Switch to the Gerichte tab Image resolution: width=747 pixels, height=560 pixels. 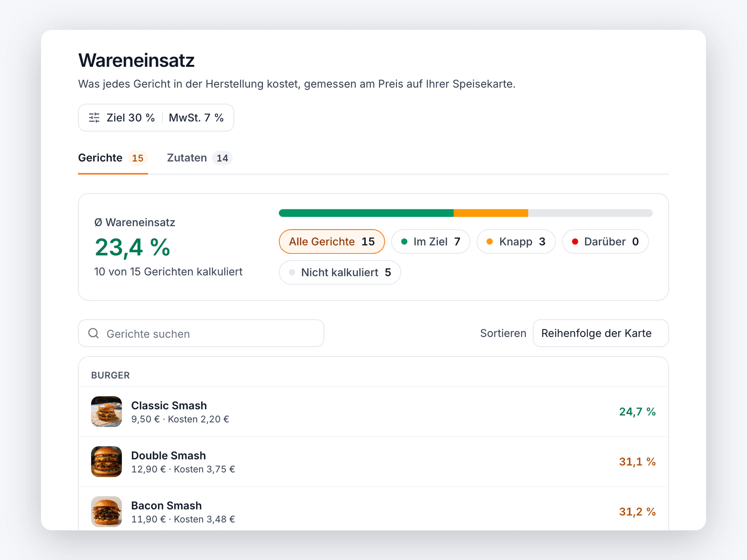113,158
